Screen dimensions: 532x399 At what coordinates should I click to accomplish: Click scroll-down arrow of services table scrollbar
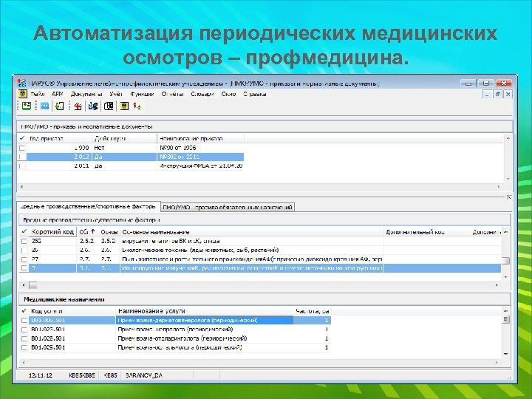tap(505, 354)
